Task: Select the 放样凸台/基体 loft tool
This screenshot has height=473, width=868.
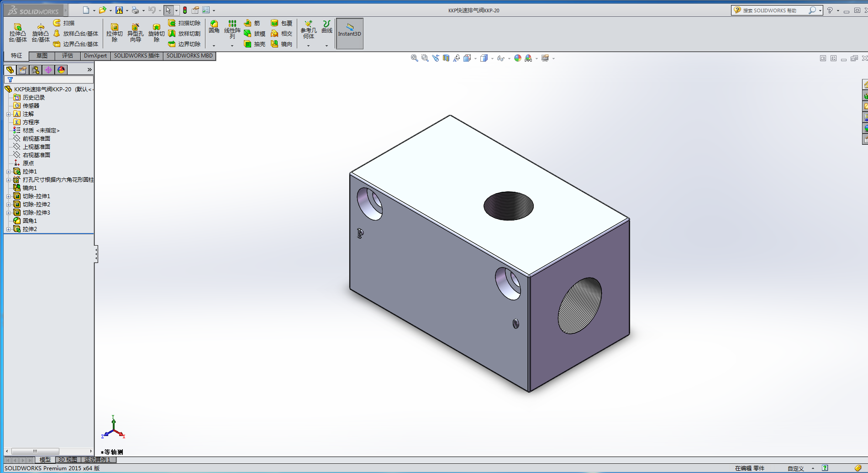Action: 76,33
